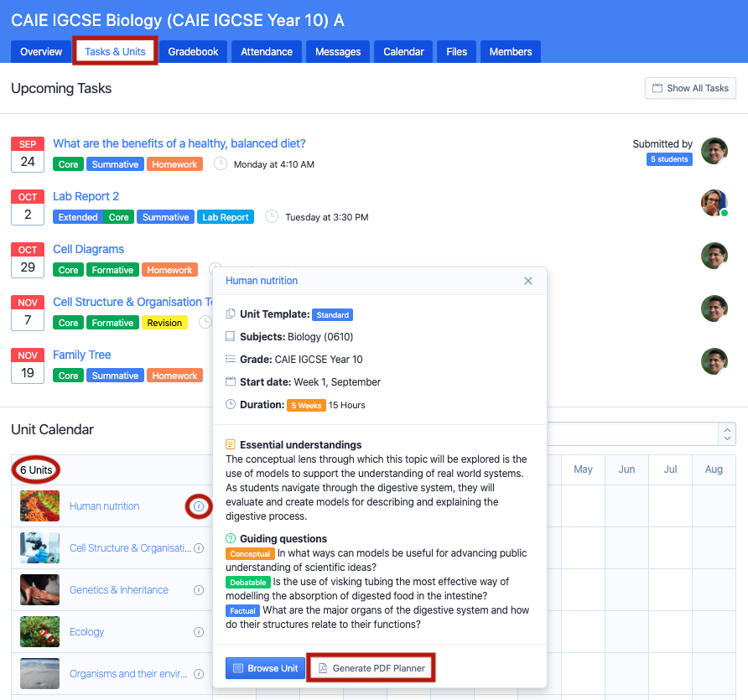Open the dropdown selector above unit calendar

726,433
